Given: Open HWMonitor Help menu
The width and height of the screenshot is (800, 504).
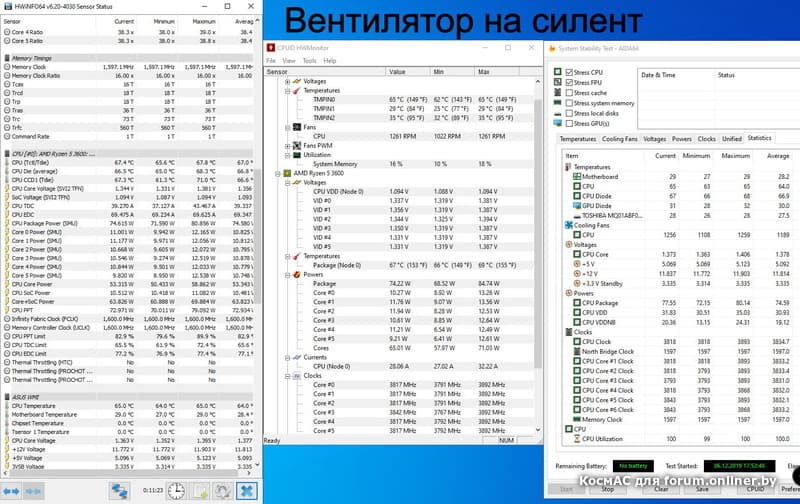Looking at the screenshot, I should tap(330, 61).
